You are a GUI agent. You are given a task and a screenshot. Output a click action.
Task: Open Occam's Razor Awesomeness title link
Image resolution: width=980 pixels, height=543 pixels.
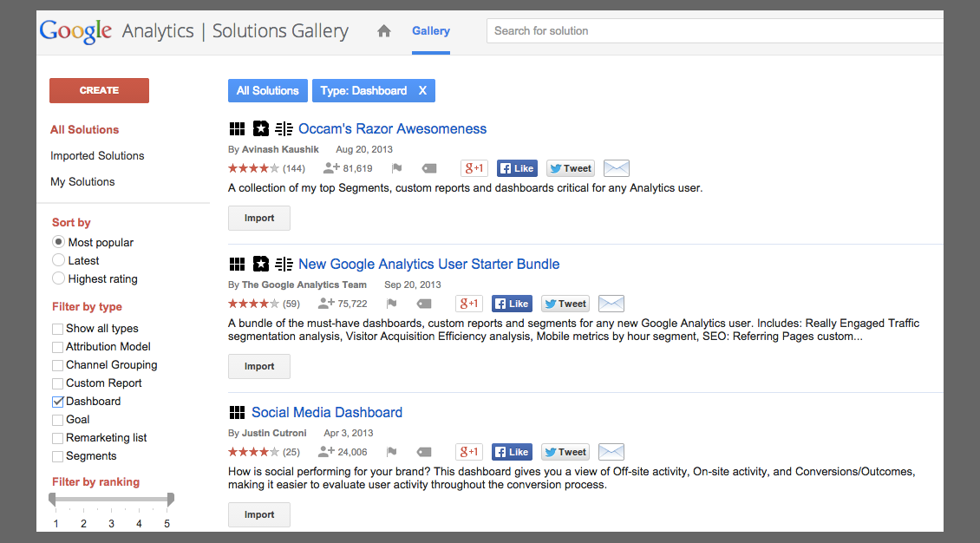pyautogui.click(x=393, y=128)
